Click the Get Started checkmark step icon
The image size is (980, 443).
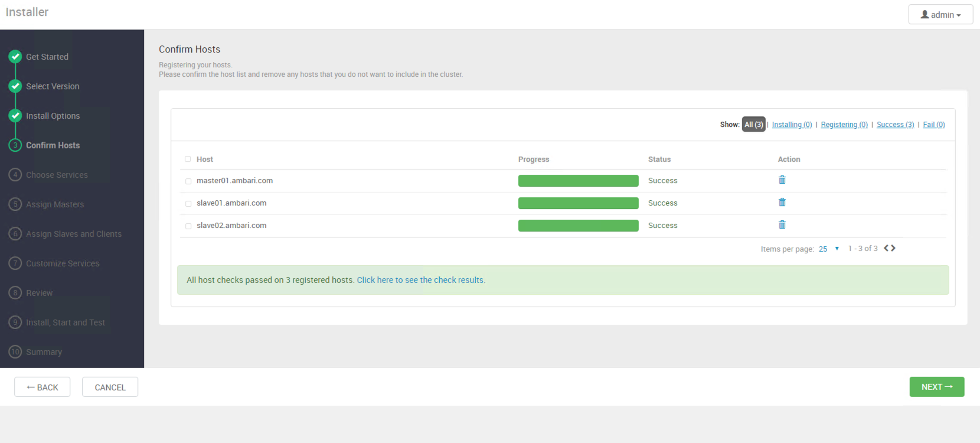coord(15,57)
